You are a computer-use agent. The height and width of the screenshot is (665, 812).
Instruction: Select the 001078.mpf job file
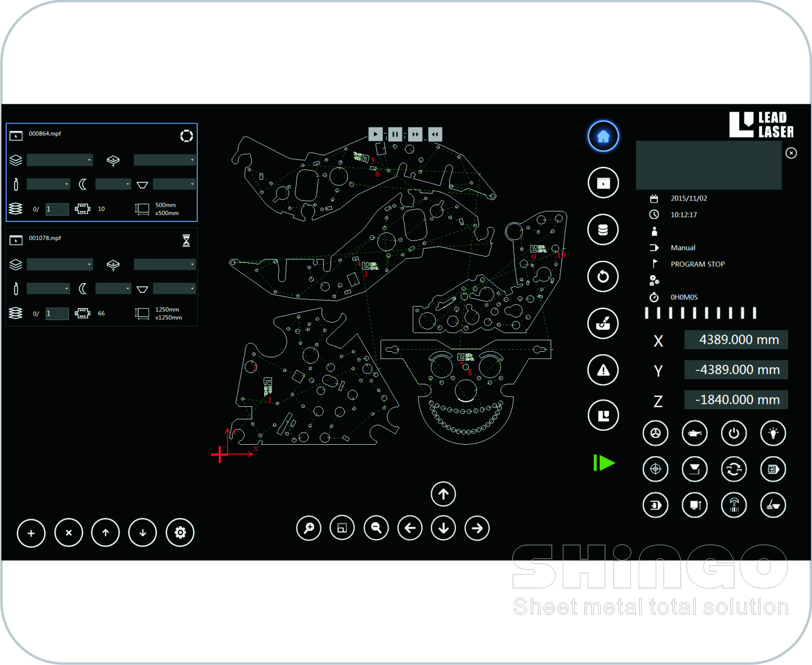coord(45,238)
